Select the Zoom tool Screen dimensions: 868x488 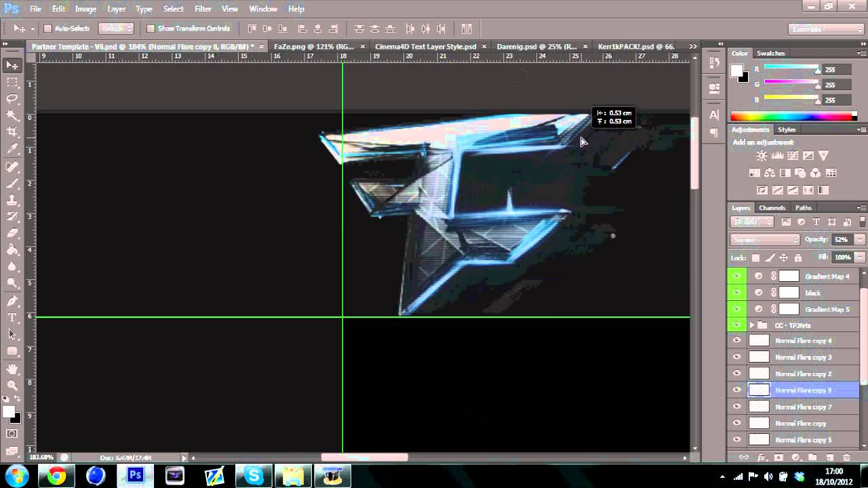click(12, 385)
